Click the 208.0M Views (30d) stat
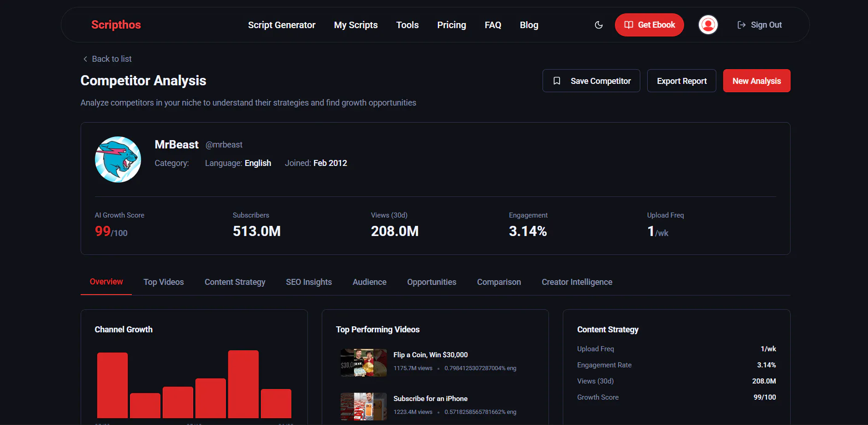 (395, 231)
